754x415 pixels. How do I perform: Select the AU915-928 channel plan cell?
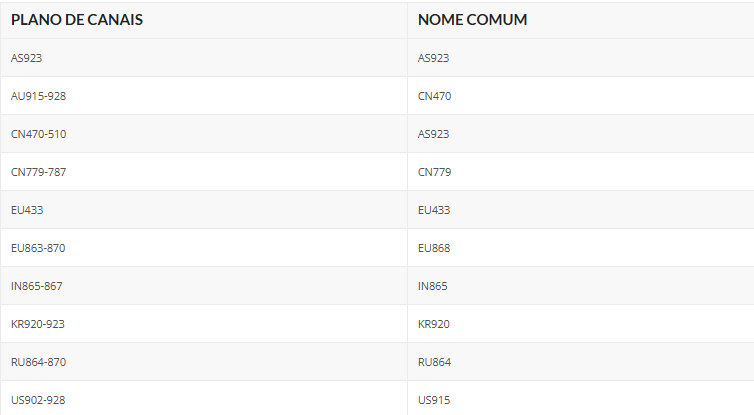39,96
